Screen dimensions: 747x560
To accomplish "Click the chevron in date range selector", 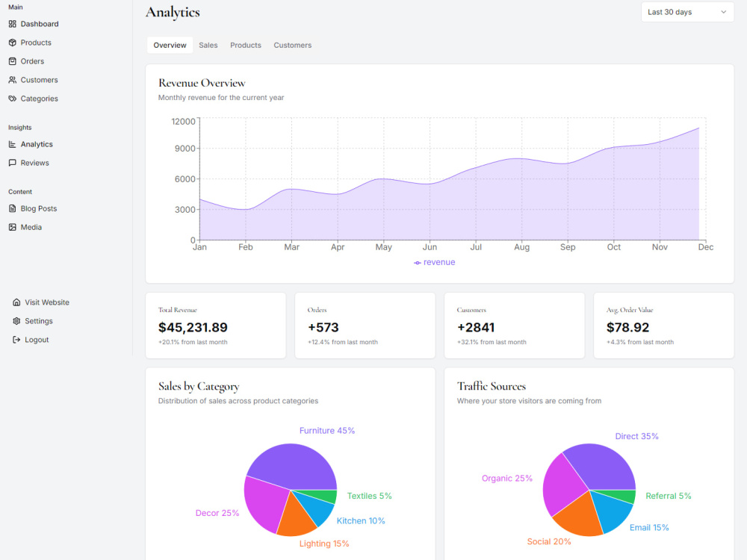I will (723, 12).
